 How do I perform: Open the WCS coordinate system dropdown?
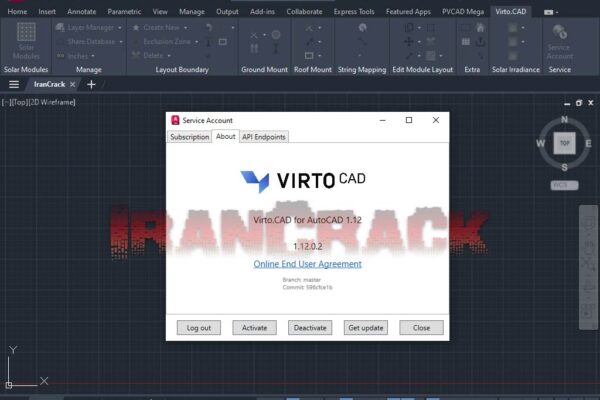click(x=564, y=185)
